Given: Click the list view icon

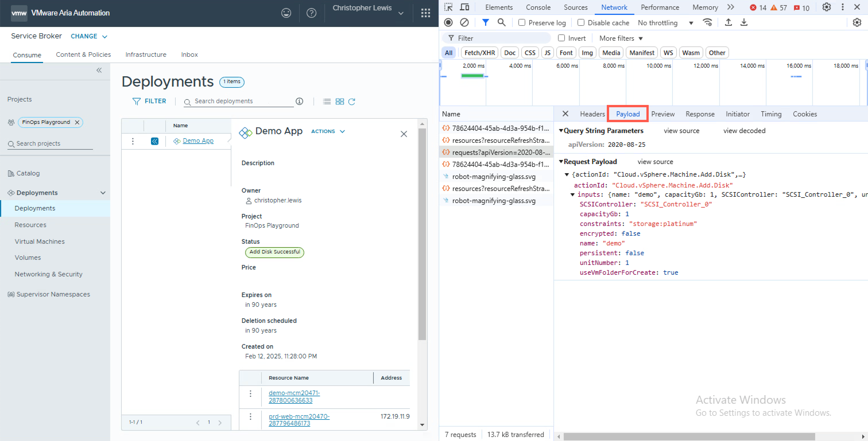Looking at the screenshot, I should click(327, 102).
